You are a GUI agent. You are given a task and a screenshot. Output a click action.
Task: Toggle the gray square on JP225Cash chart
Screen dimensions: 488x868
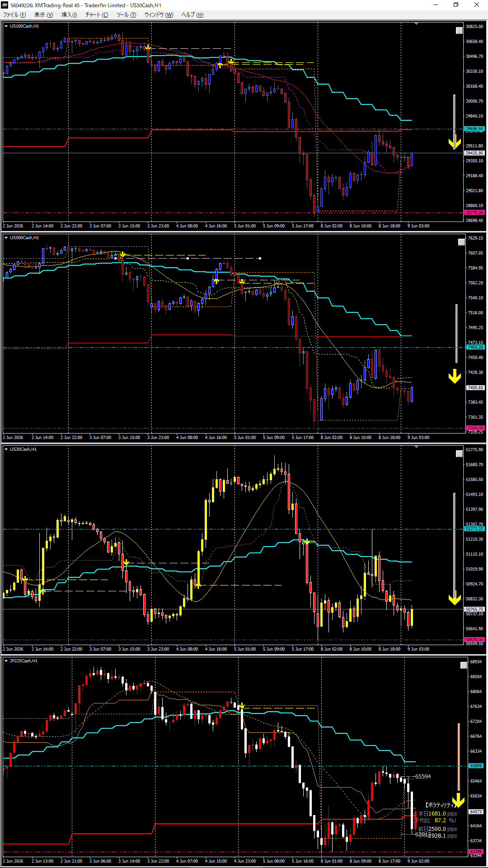[464, 665]
